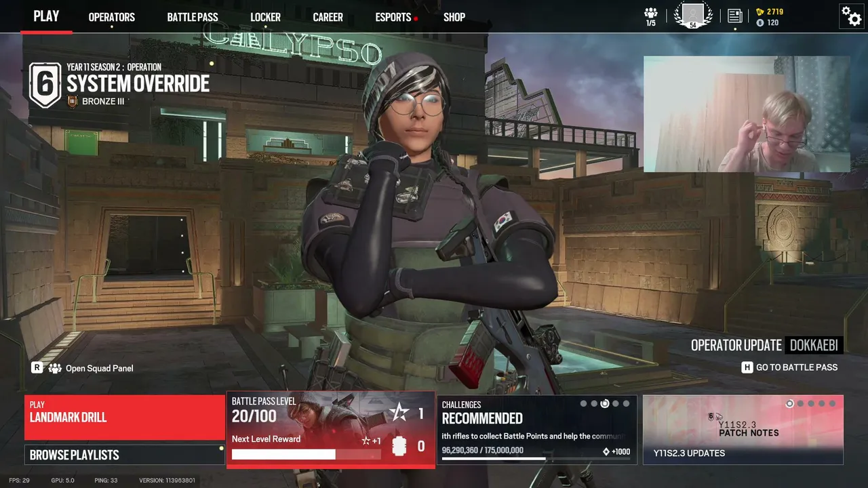Open the Y11S2.3 Patch Notes thumbnail
This screenshot has height=488, width=868.
coord(743,430)
